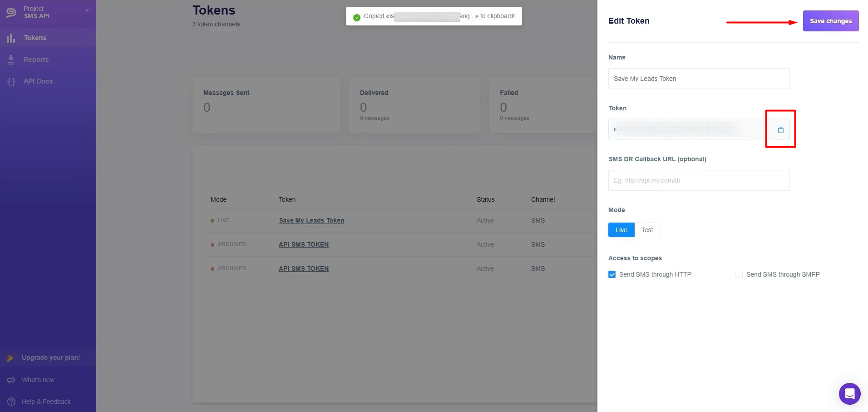The width and height of the screenshot is (868, 412).
Task: Click the Edit Token panel heading
Action: pos(629,21)
